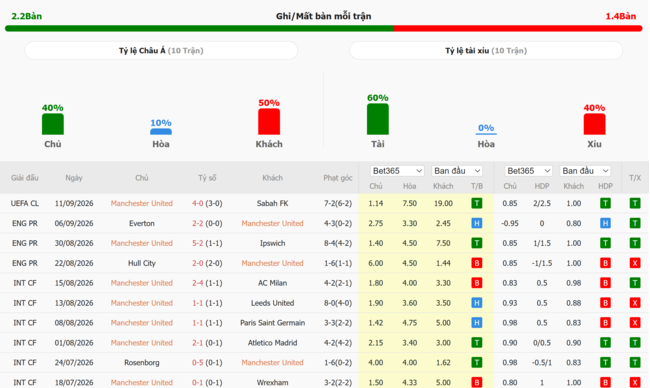Click red X badge in Leeds United T/X column
This screenshot has width=650, height=388.
(635, 303)
